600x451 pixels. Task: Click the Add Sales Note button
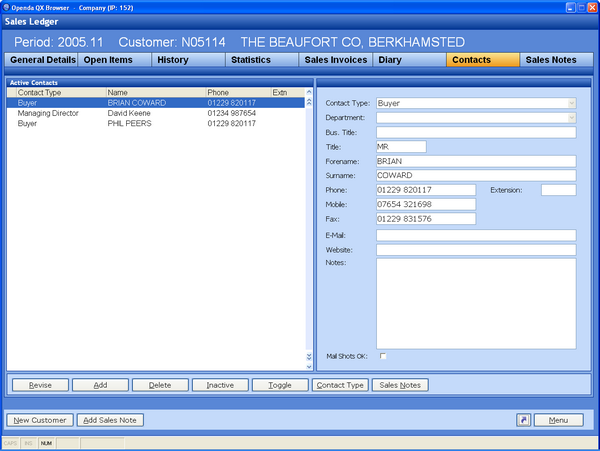pos(110,420)
